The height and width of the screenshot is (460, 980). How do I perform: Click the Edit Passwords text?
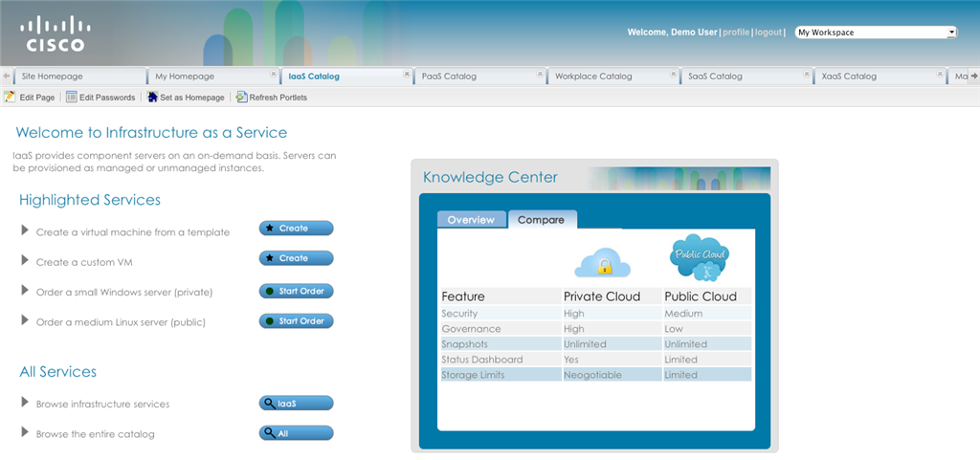click(107, 98)
